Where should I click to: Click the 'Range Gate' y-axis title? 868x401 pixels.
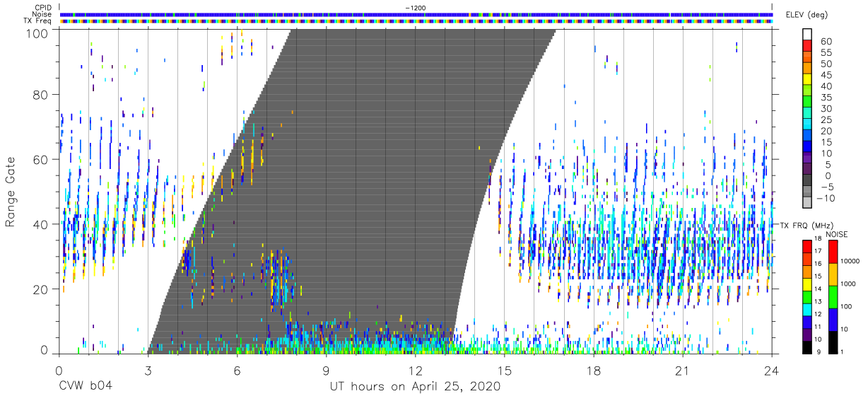11,192
